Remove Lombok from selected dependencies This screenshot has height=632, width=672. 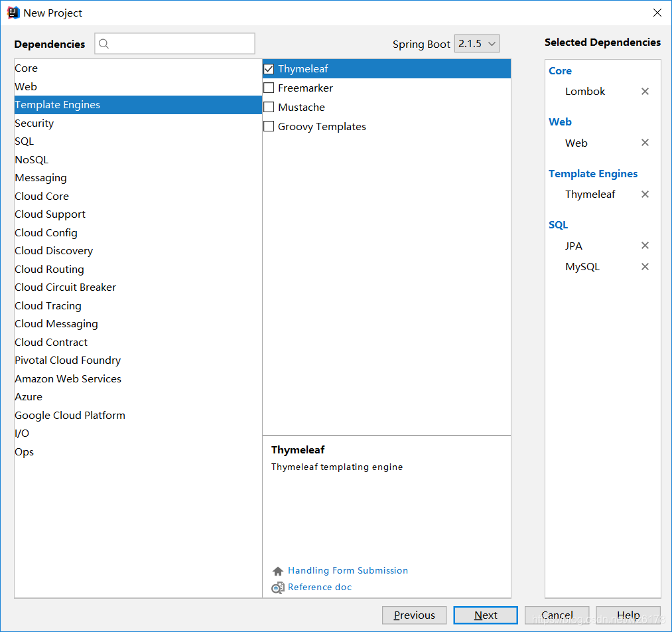point(645,92)
